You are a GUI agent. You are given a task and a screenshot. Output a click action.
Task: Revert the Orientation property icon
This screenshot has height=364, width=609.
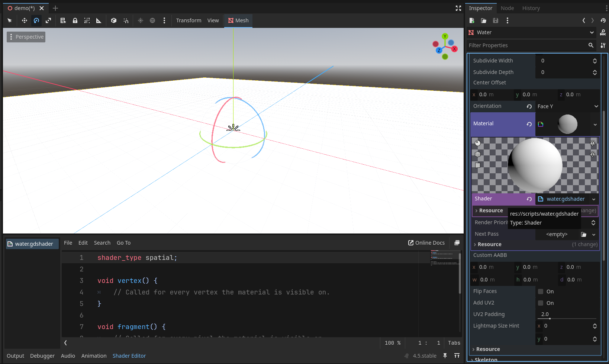click(x=529, y=106)
